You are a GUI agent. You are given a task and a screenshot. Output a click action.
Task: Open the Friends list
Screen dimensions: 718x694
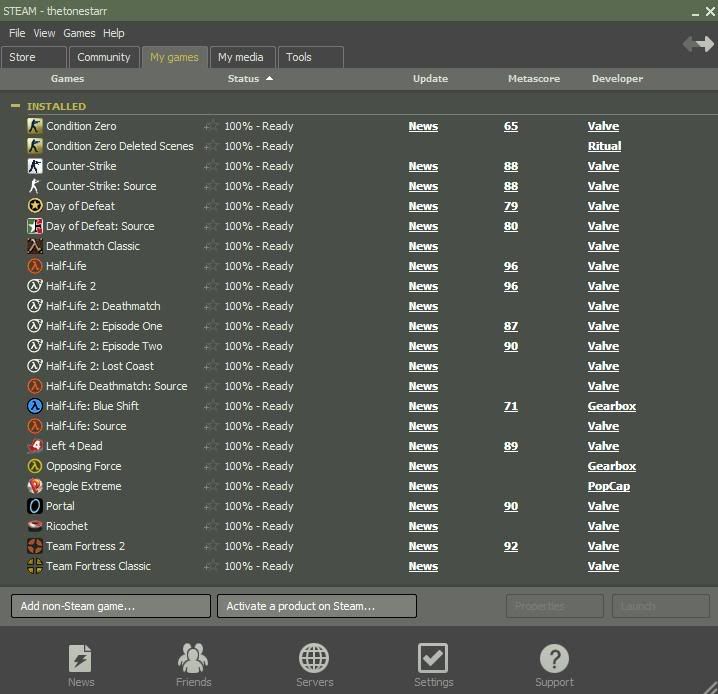click(x=193, y=665)
